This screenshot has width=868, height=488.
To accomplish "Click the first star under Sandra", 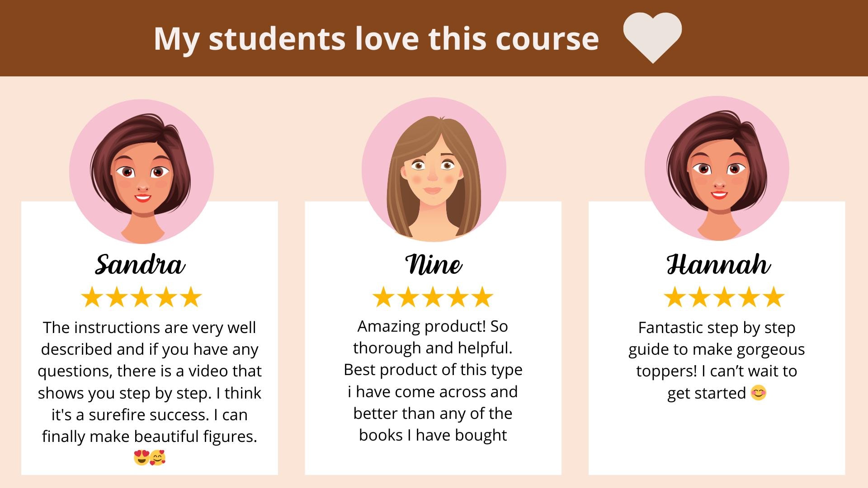I will pos(92,297).
